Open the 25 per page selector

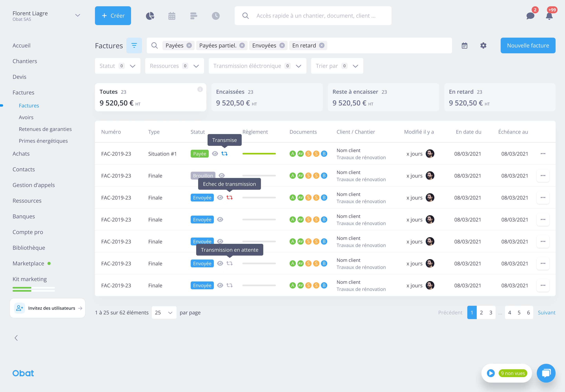tap(164, 312)
